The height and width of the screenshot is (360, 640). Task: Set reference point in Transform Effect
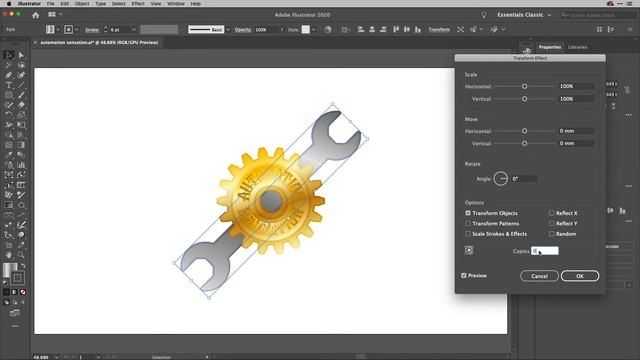[x=469, y=251]
